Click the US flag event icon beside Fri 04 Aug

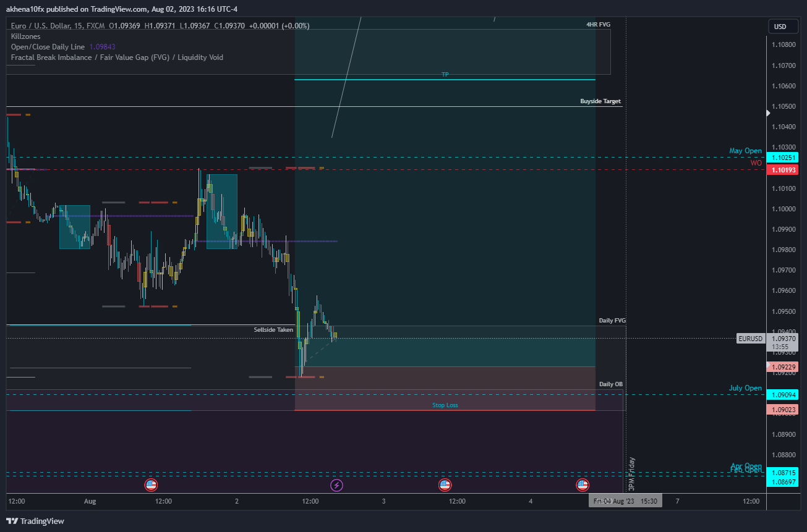[583, 485]
